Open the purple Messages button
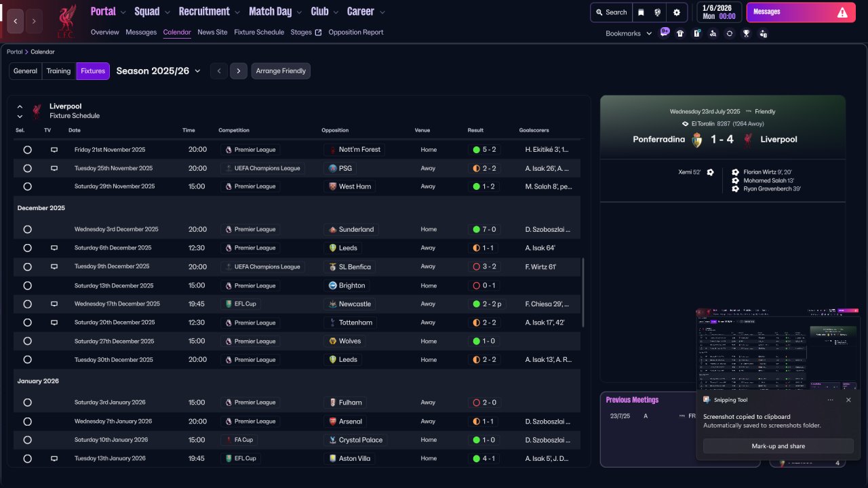 (x=801, y=12)
